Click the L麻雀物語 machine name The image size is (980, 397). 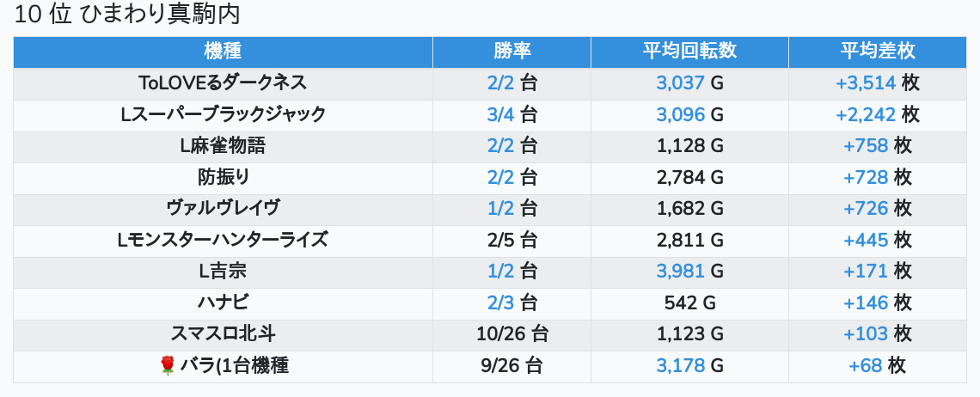(223, 146)
